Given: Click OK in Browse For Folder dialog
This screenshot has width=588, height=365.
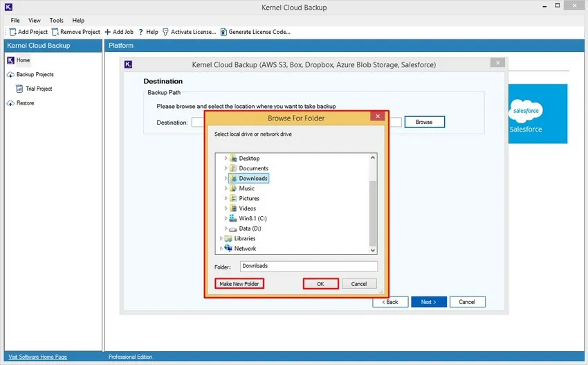Looking at the screenshot, I should [320, 284].
